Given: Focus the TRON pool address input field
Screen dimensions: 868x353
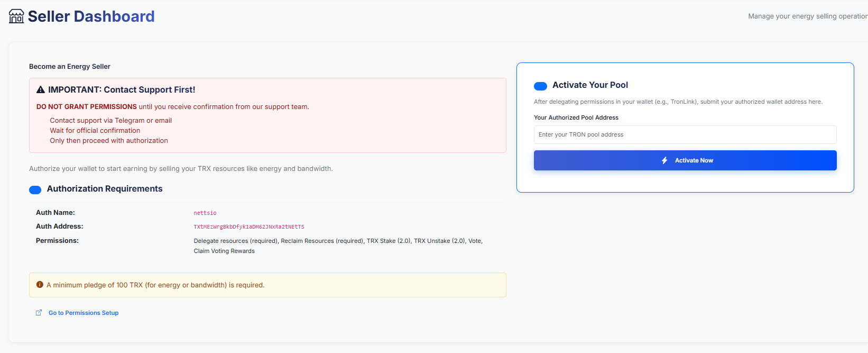Looking at the screenshot, I should click(685, 134).
